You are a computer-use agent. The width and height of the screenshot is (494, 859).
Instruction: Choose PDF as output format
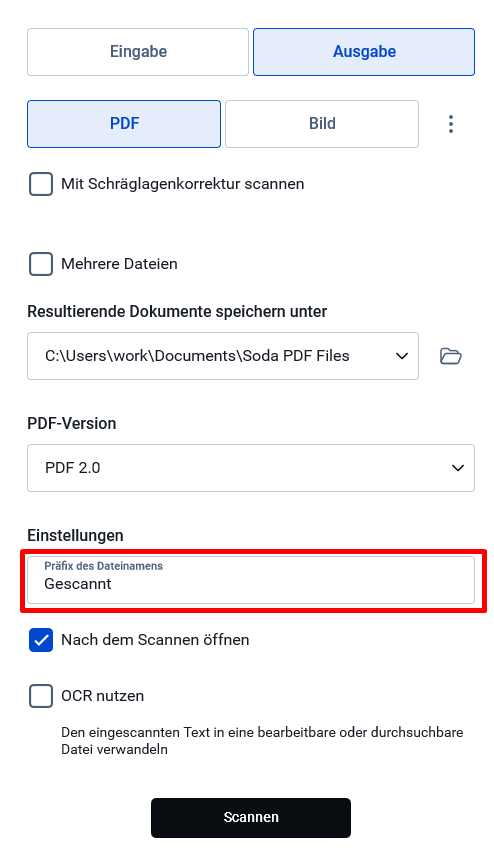(x=124, y=124)
